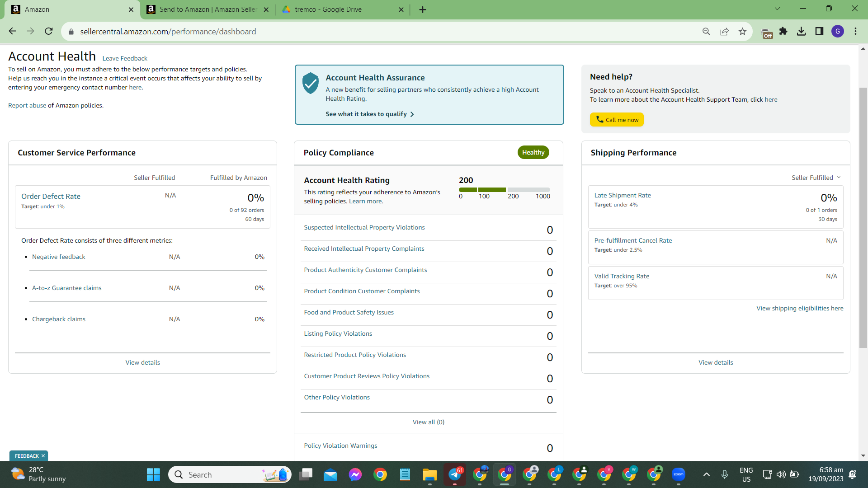This screenshot has height=488, width=868.
Task: Click the Report abuse link
Action: 27,105
